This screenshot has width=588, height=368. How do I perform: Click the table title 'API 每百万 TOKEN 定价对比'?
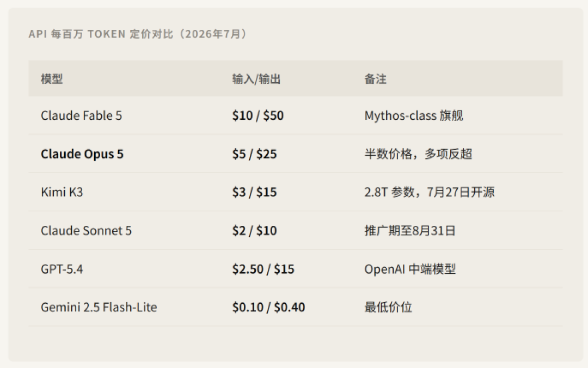coord(101,34)
